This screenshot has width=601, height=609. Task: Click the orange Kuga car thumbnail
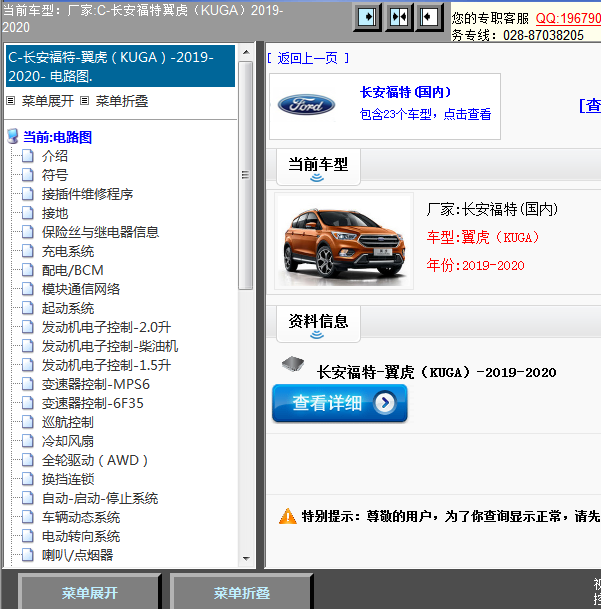(344, 241)
